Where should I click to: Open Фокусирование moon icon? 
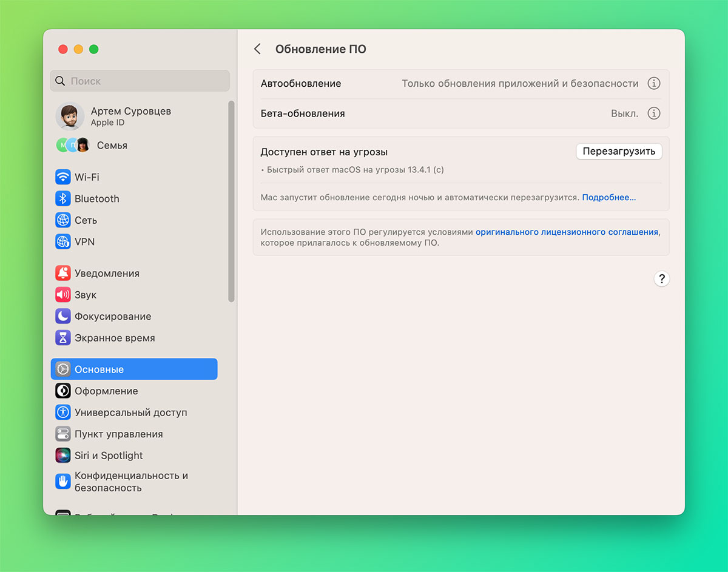coord(63,317)
